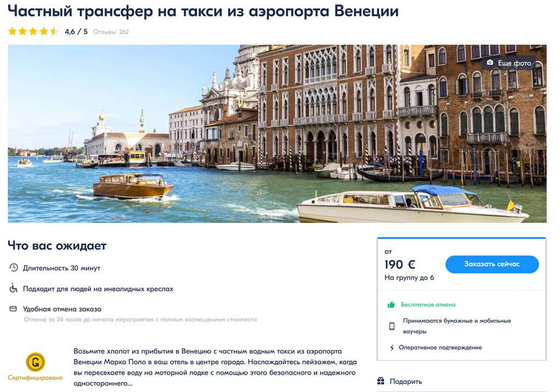Screen dimensions: 559x392
Task: Click the Подарить link
Action: coord(406,382)
